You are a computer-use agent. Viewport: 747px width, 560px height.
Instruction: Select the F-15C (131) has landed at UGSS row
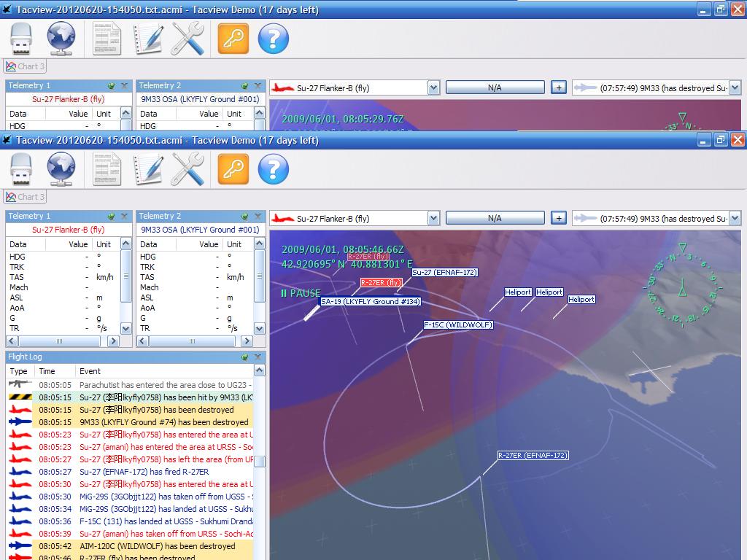click(131, 521)
